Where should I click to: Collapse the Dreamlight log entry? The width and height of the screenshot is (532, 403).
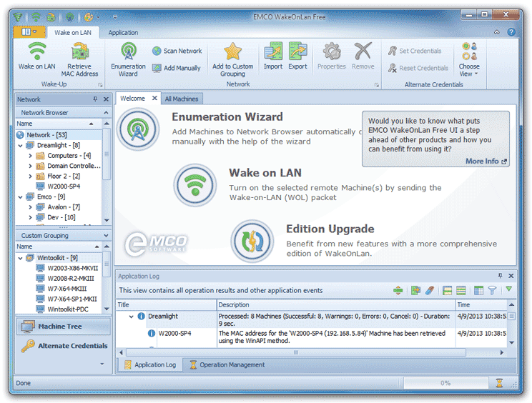[131, 317]
